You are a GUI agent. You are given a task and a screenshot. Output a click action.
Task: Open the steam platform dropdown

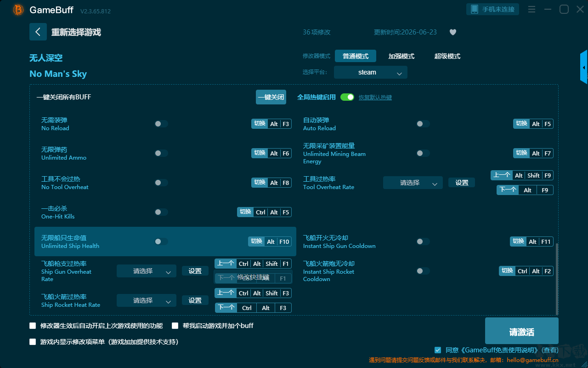pos(371,72)
